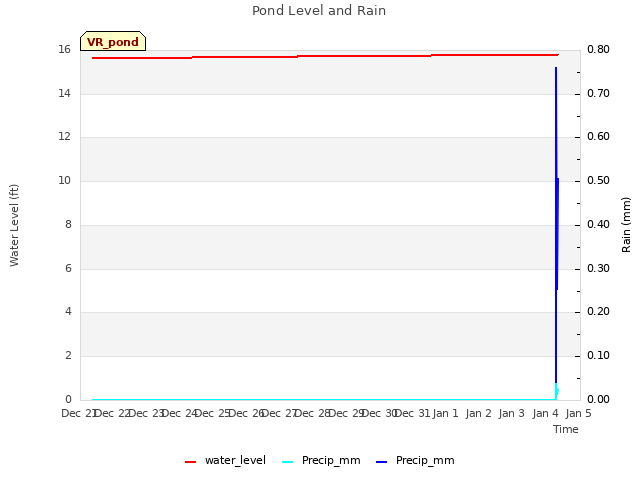Image resolution: width=640 pixels, height=480 pixels.
Task: Click the 0.50 rain axis value
Action: coord(598,180)
